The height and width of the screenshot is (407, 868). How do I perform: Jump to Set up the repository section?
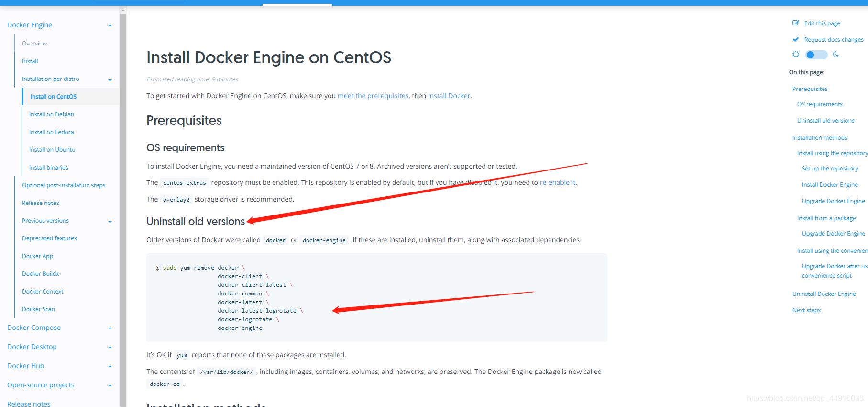pyautogui.click(x=830, y=169)
